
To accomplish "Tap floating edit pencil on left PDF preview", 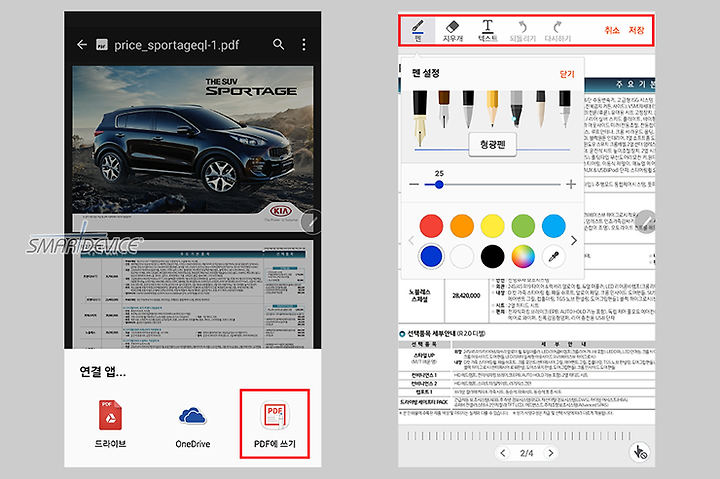I will click(312, 222).
